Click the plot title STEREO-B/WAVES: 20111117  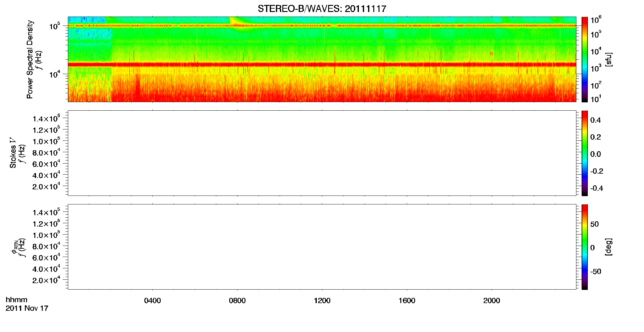coord(322,9)
